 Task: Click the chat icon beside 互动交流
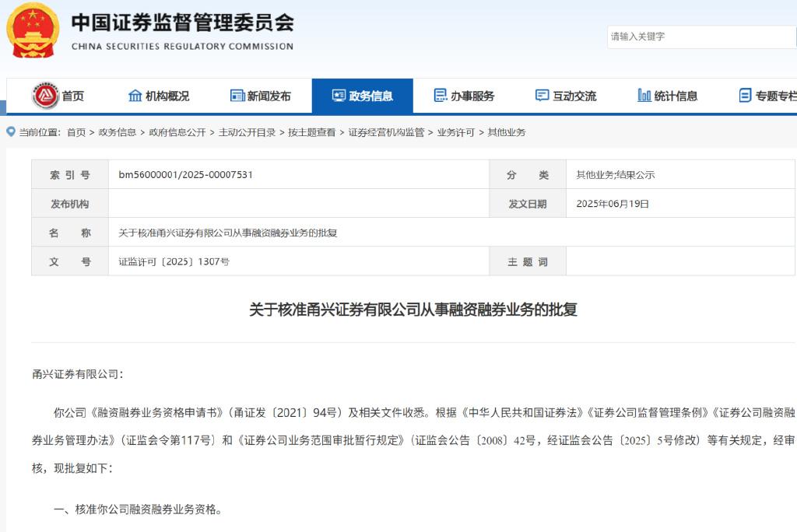click(542, 96)
